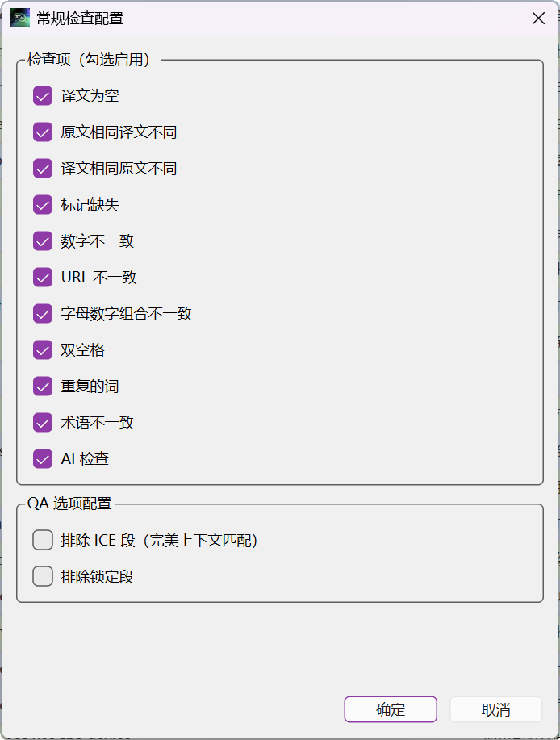Enable 排除 ICE 段 option

[x=43, y=540]
